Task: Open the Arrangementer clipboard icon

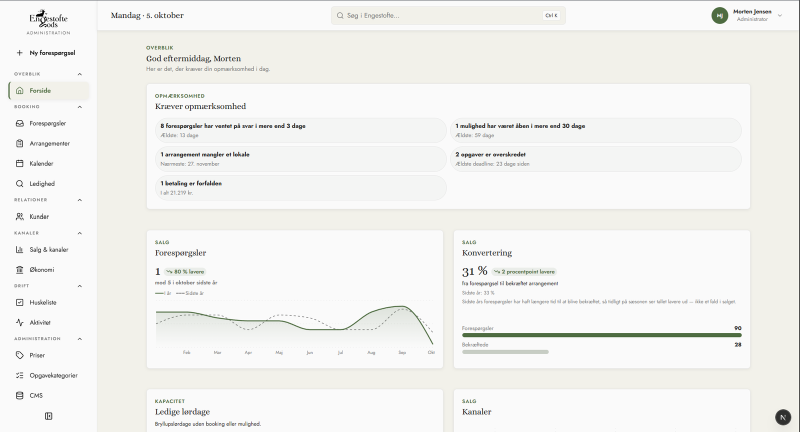Action: 19,143
